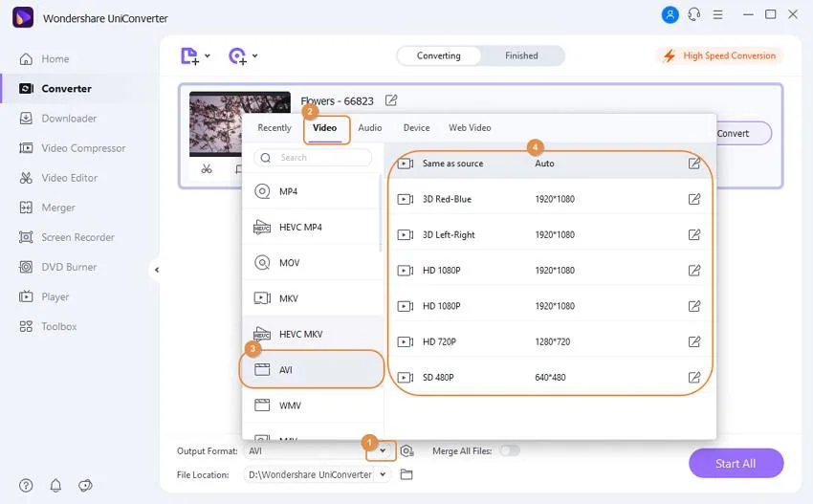The width and height of the screenshot is (813, 504).
Task: Open the feedback icon
Action: click(x=85, y=485)
